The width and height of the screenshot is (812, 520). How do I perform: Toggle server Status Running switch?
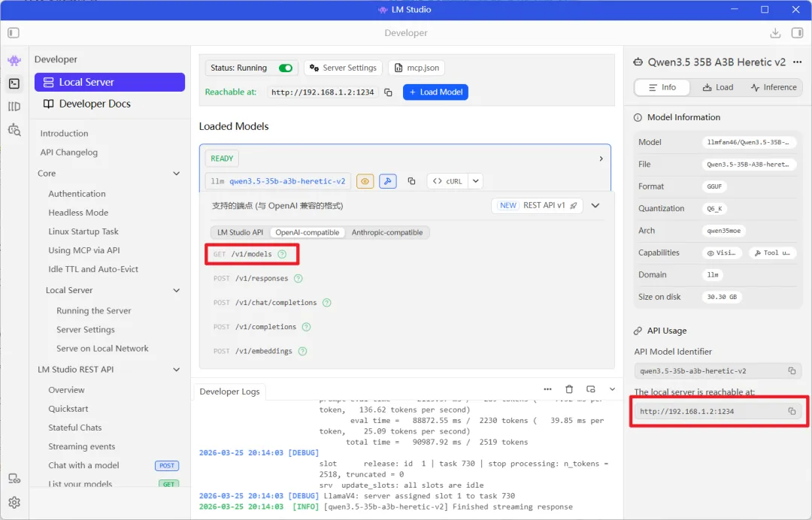286,68
